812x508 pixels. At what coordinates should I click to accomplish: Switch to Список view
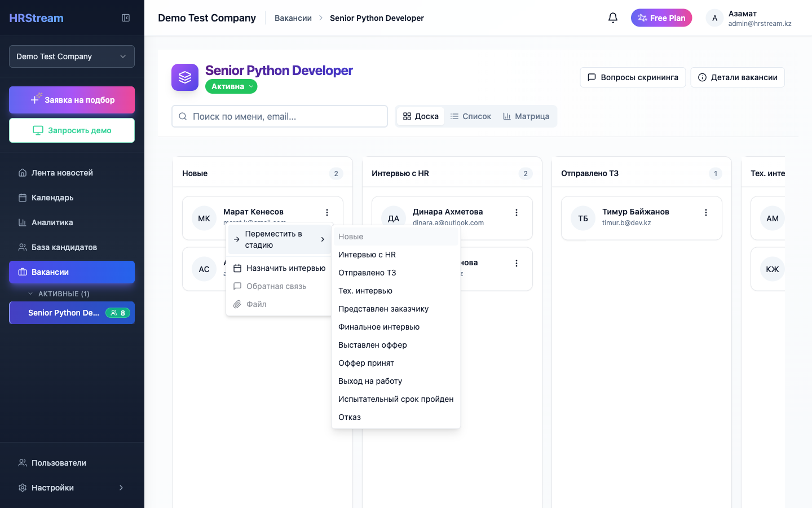click(470, 116)
